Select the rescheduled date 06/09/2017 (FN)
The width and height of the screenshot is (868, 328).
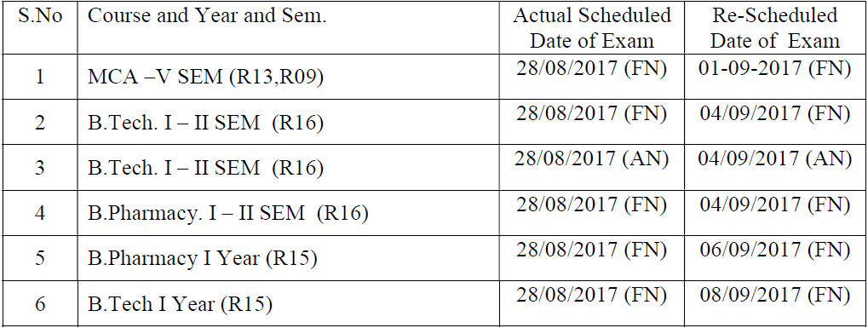click(774, 250)
